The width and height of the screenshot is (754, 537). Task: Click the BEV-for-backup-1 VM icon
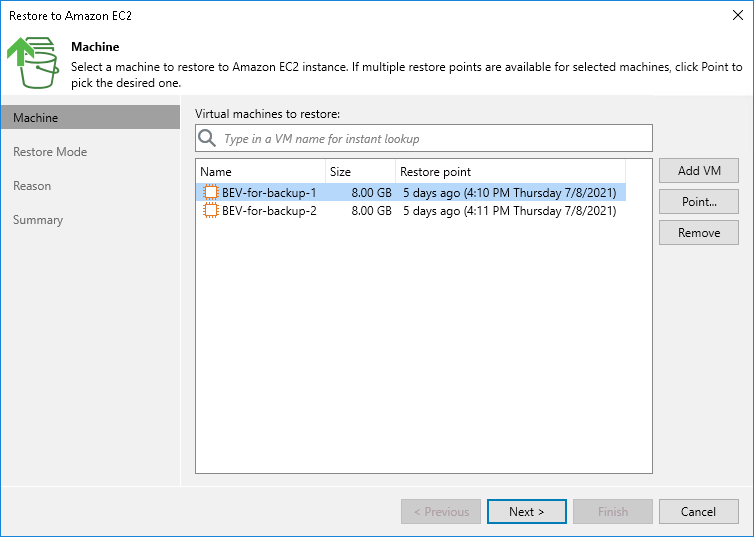coord(210,192)
